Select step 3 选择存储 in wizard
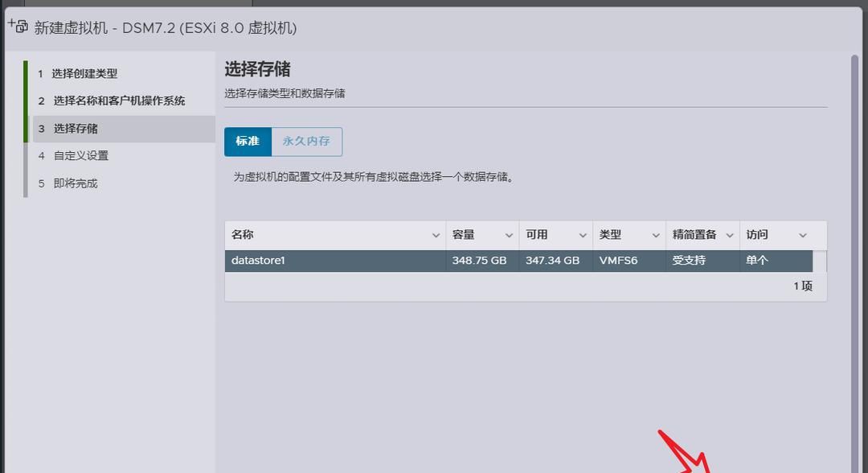The width and height of the screenshot is (868, 473). [76, 129]
